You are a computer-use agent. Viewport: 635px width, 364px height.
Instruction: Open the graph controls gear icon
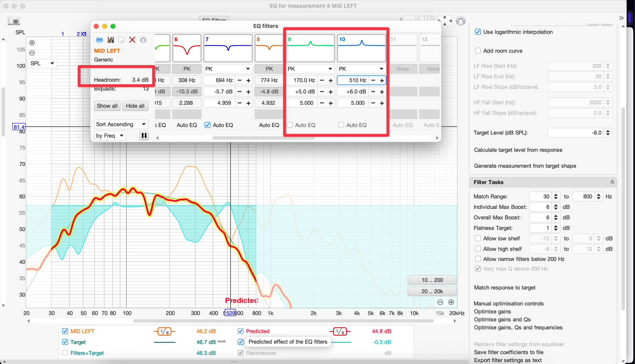460,21
